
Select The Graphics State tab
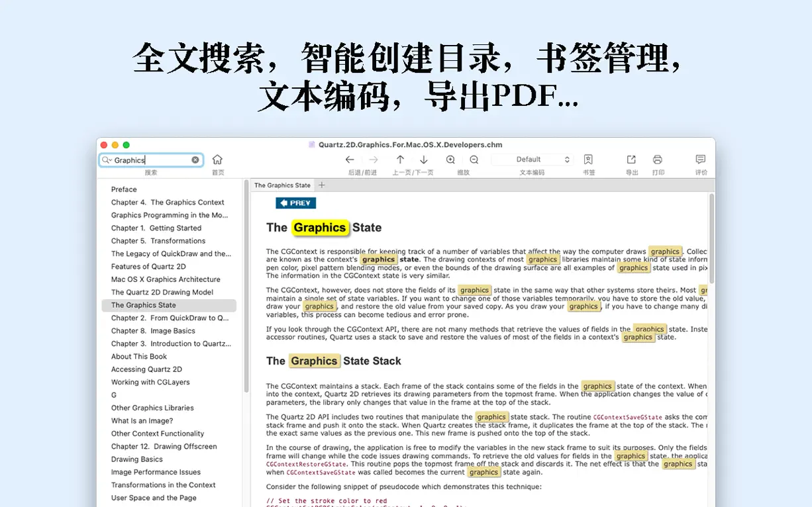click(x=282, y=185)
